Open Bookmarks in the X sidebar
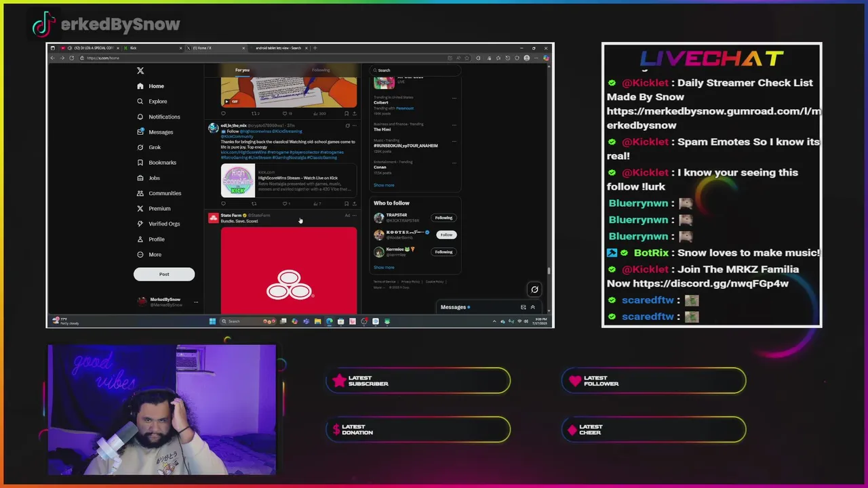This screenshot has width=868, height=488. [x=157, y=163]
